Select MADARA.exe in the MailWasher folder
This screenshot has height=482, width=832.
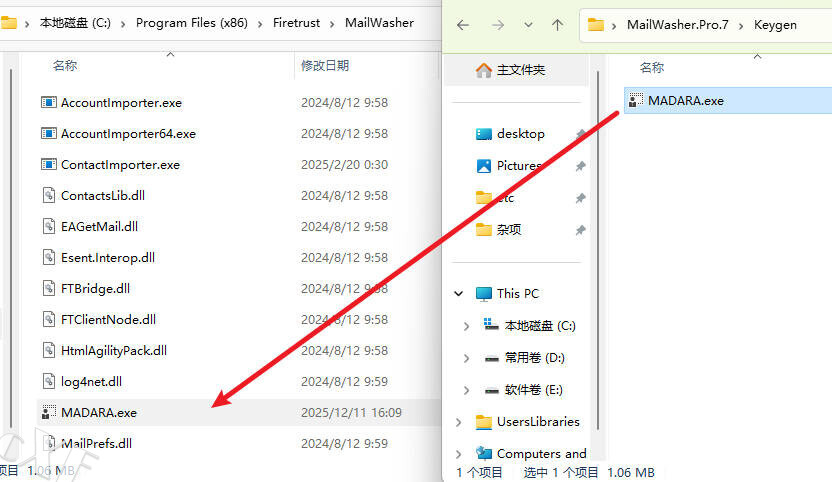[x=98, y=412]
